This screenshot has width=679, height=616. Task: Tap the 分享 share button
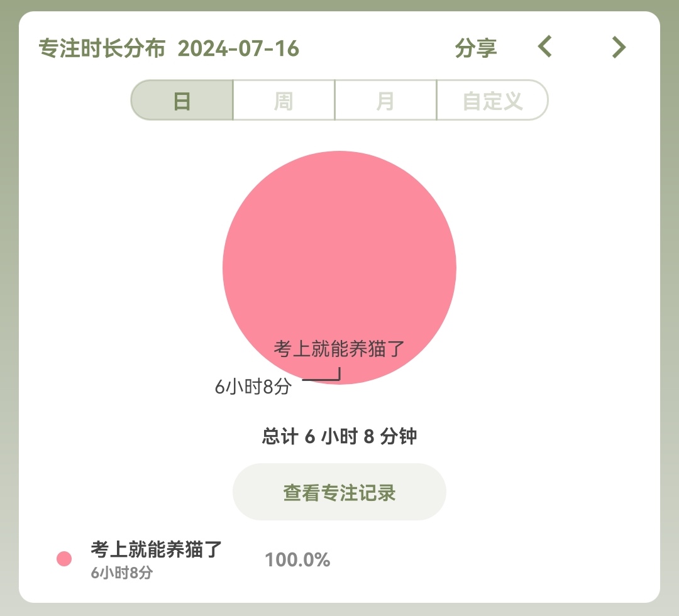(476, 48)
